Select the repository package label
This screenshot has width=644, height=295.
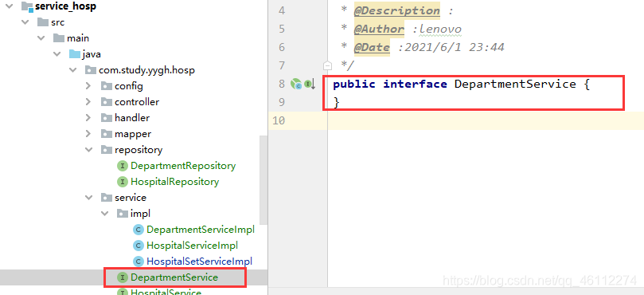[139, 150]
